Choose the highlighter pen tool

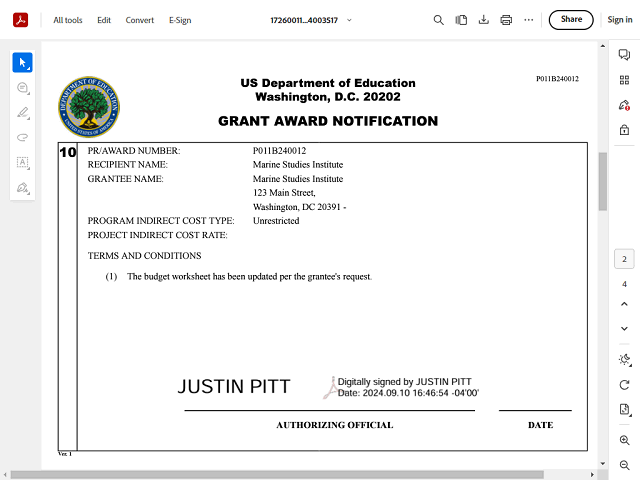[x=22, y=112]
